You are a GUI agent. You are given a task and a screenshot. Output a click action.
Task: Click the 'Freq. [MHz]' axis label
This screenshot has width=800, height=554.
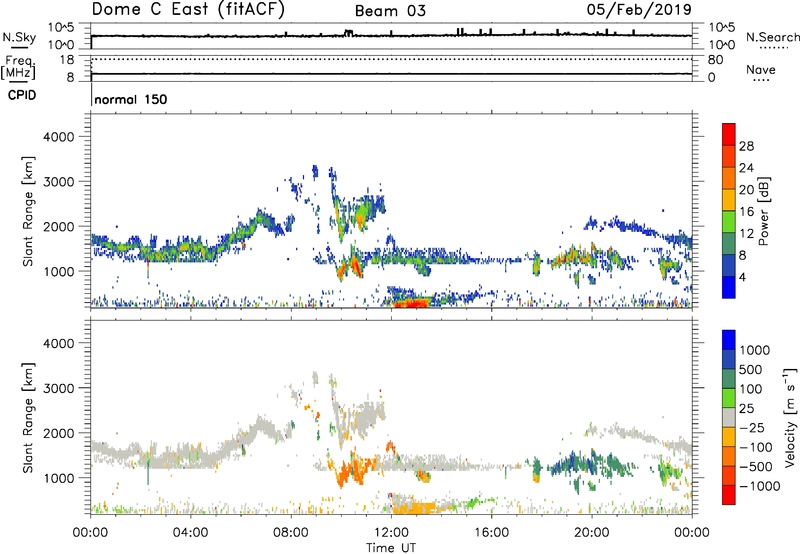[18, 67]
